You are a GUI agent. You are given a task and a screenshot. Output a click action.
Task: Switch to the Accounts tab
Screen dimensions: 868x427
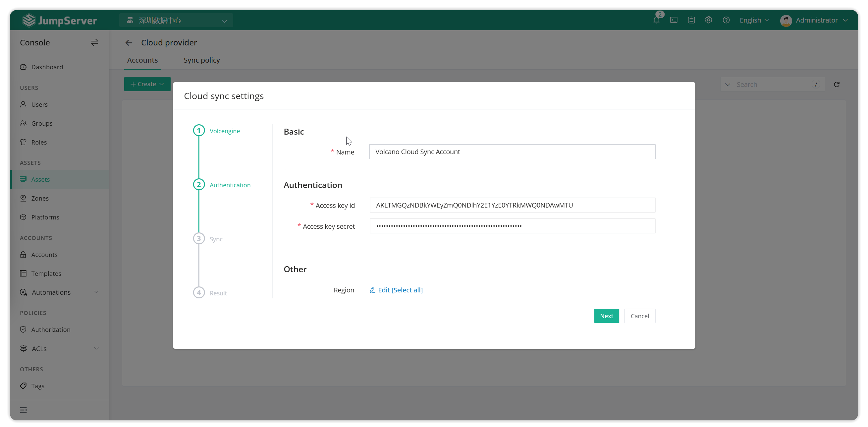(142, 60)
